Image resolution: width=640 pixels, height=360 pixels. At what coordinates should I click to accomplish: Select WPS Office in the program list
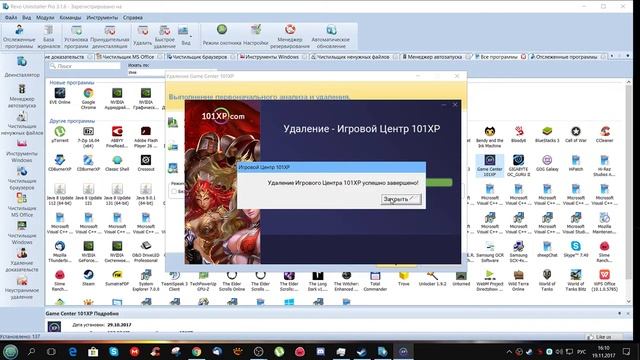pos(604,280)
